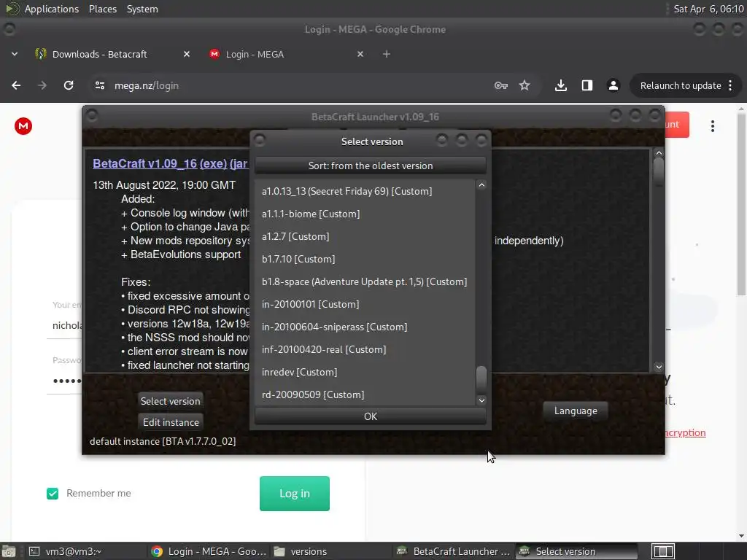Select a1.2.7 [Custom] version
The image size is (747, 560).
tap(365, 237)
